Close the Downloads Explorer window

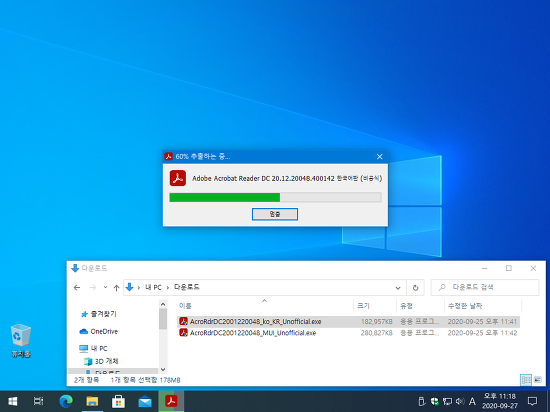pyautogui.click(x=533, y=268)
